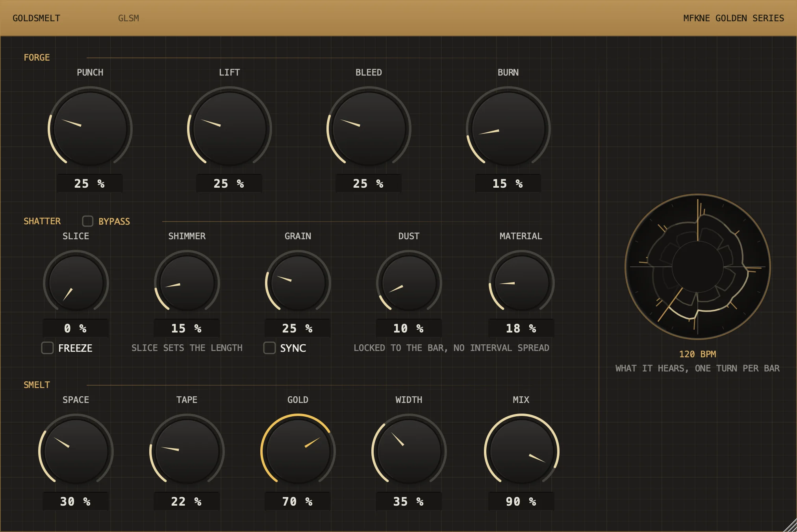Click the GRAIN knob
Image resolution: width=797 pixels, height=532 pixels.
(298, 283)
